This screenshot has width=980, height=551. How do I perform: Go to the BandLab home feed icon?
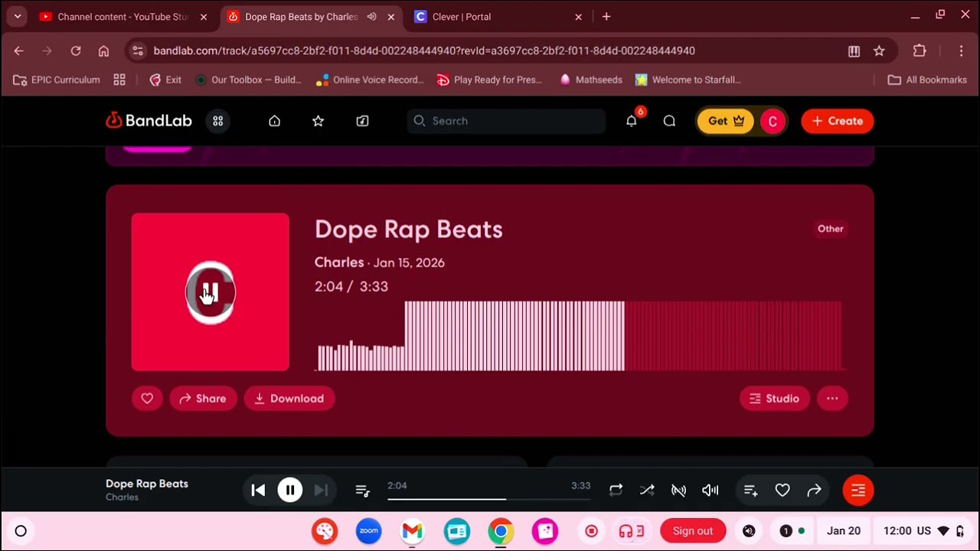(274, 121)
